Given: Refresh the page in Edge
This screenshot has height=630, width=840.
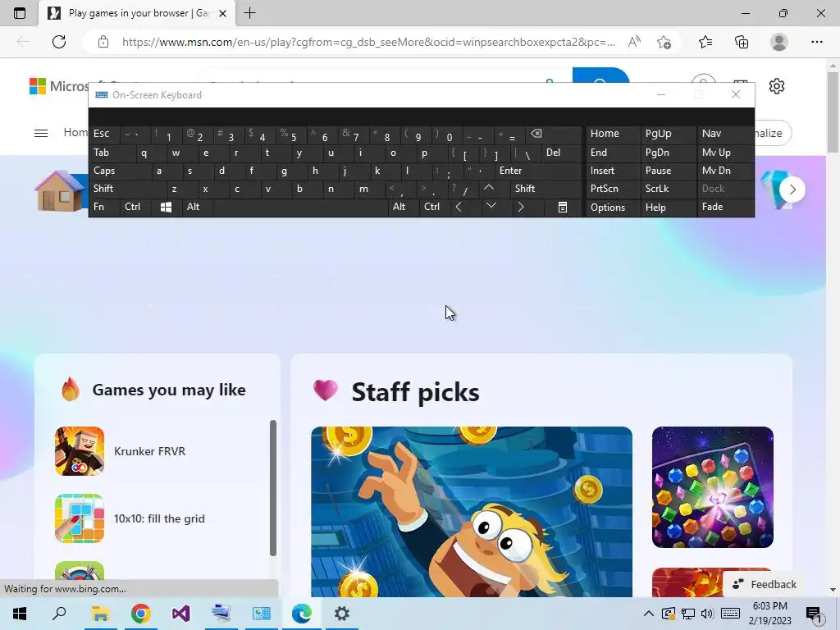Looking at the screenshot, I should point(59,42).
